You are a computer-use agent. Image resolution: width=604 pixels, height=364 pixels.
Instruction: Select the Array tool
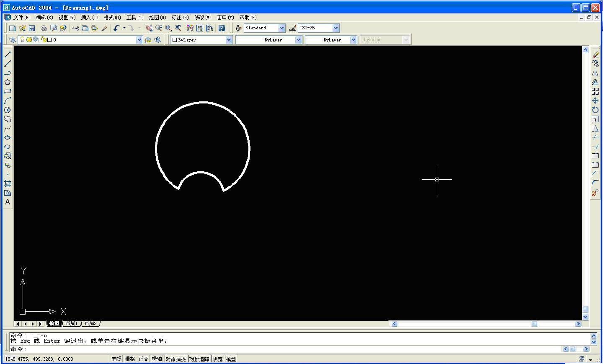tap(595, 91)
